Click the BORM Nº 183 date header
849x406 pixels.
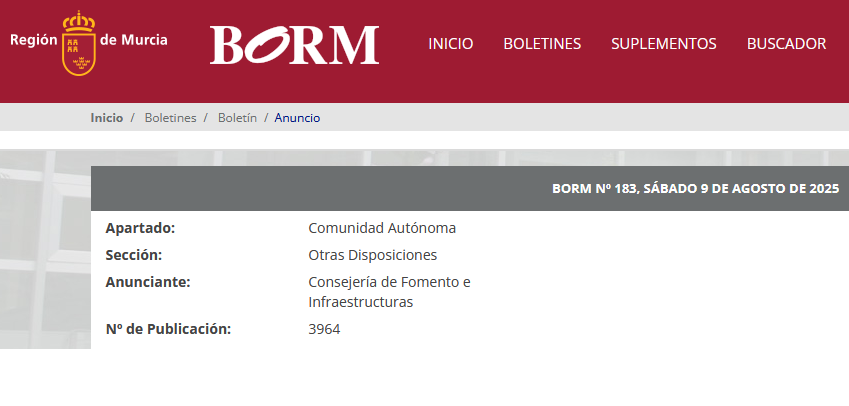[695, 189]
